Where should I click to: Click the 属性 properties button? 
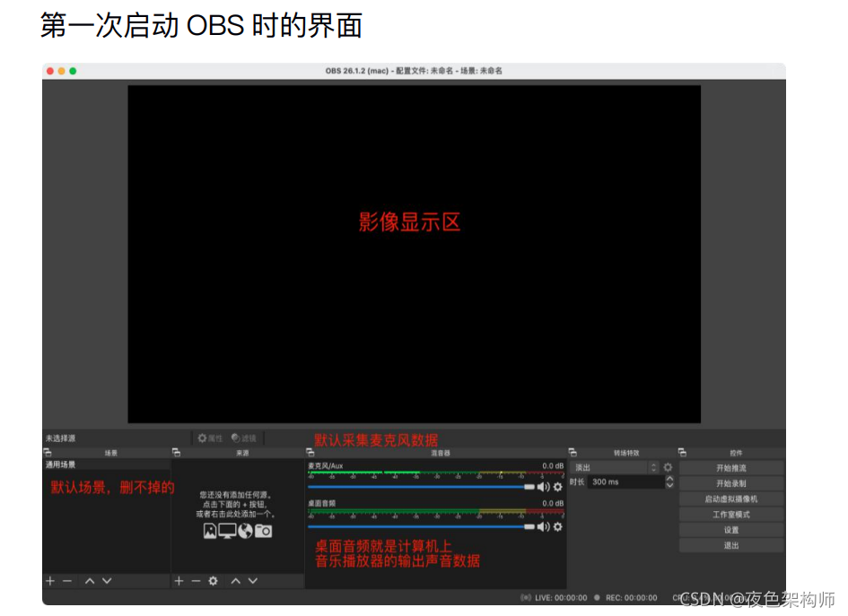tap(210, 438)
